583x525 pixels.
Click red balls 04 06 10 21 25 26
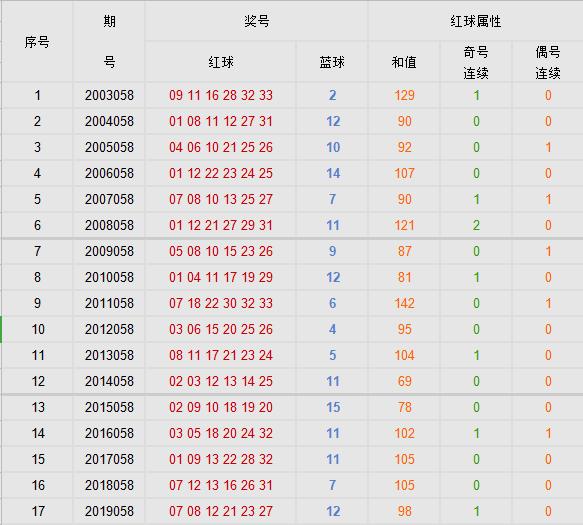(221, 147)
